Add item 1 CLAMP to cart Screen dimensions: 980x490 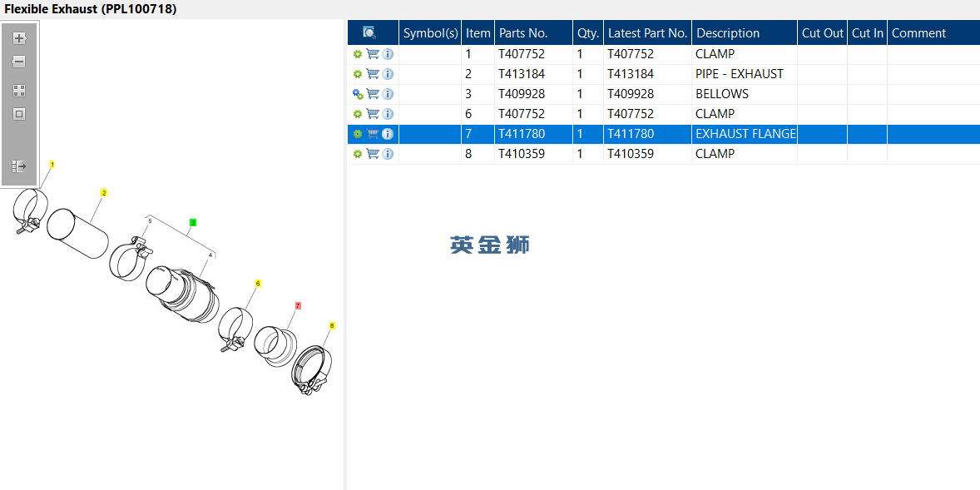(x=373, y=54)
